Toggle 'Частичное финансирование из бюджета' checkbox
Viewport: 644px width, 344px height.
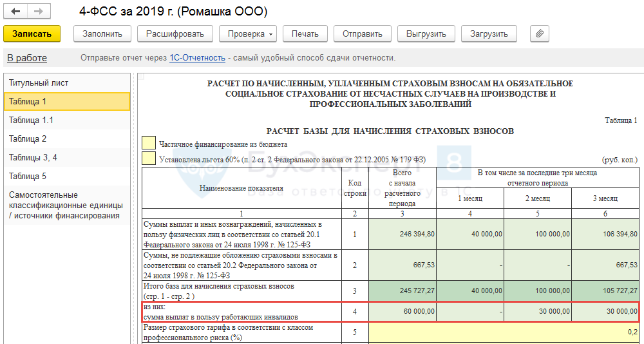148,144
